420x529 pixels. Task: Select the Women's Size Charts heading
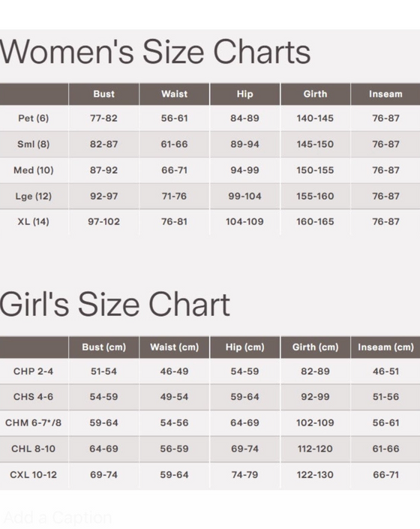155,52
